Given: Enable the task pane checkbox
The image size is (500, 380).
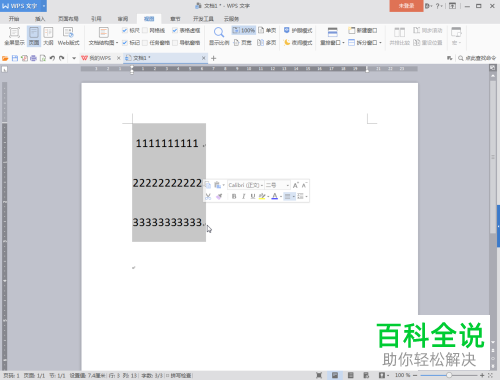Looking at the screenshot, I should point(145,43).
